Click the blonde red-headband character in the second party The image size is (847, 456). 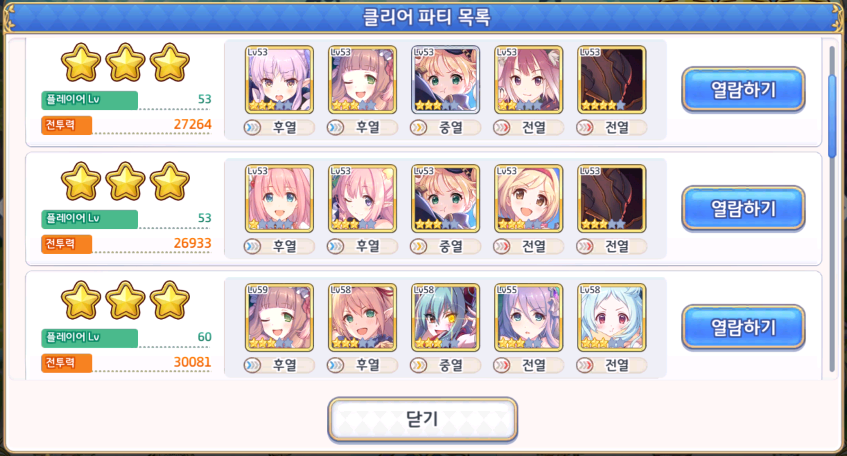click(x=529, y=199)
